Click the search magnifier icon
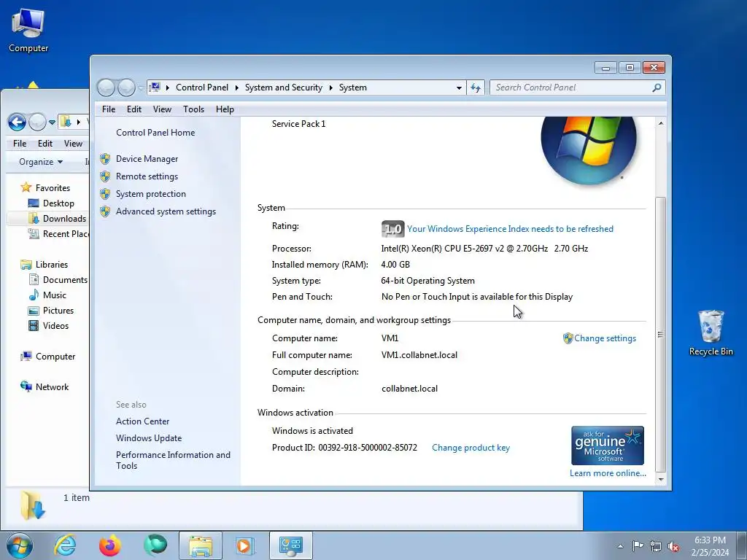 click(657, 87)
